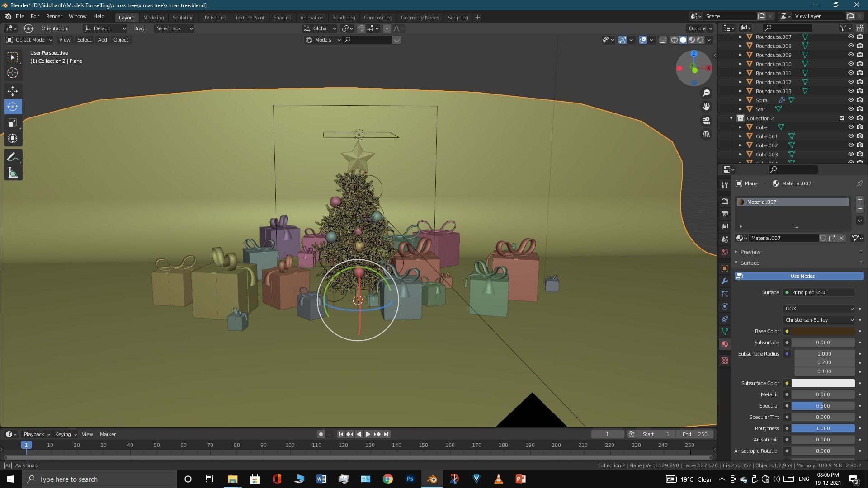
Task: Hide the Spiral object in viewport
Action: coord(850,100)
